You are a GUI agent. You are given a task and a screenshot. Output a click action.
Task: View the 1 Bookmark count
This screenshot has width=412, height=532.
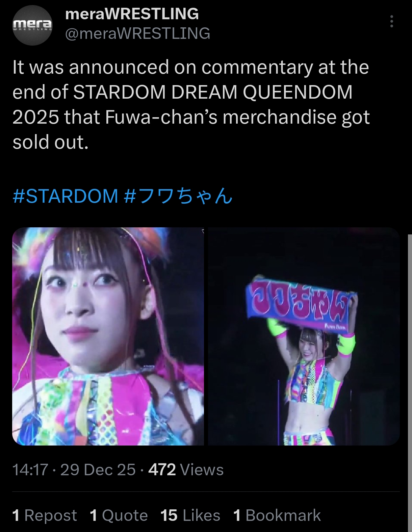[x=277, y=515]
